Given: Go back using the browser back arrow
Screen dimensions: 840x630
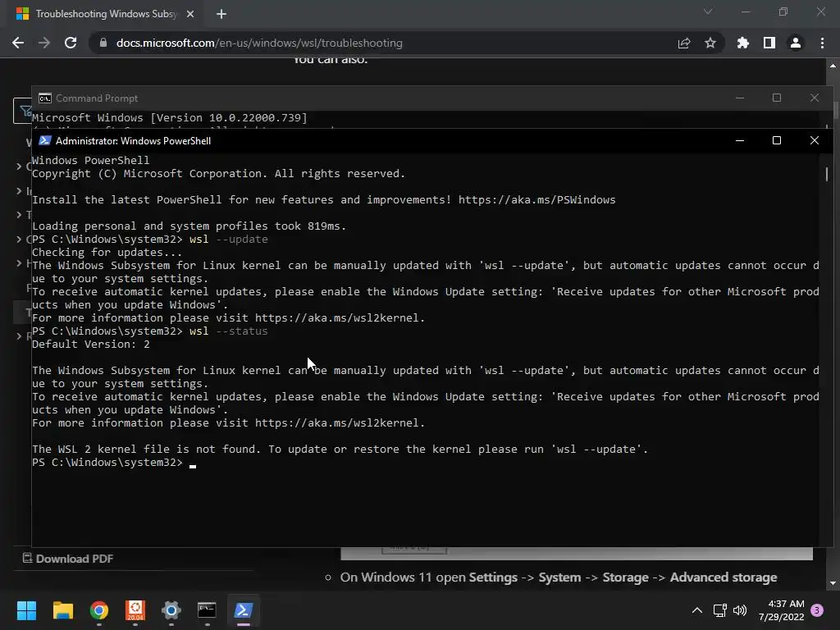Looking at the screenshot, I should (18, 43).
